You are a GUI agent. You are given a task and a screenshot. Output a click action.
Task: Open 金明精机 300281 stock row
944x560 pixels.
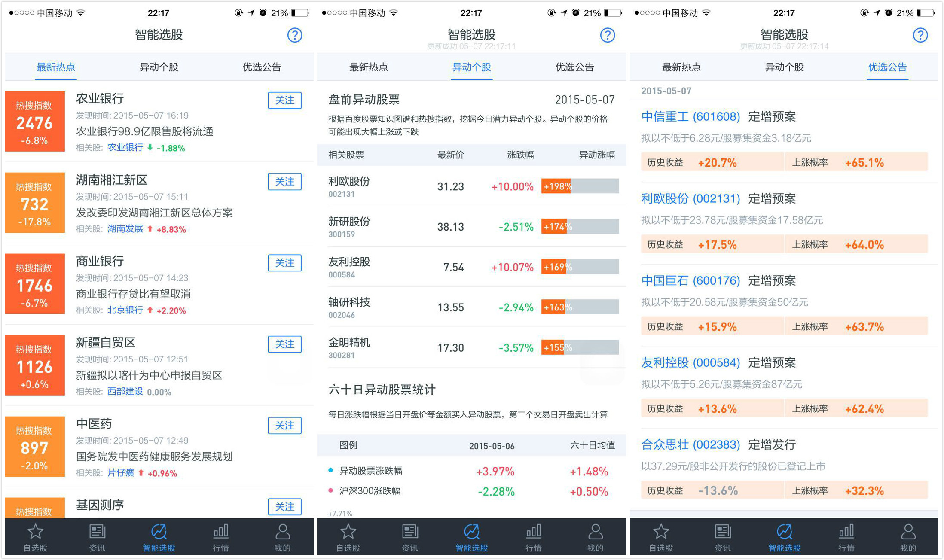tap(472, 347)
